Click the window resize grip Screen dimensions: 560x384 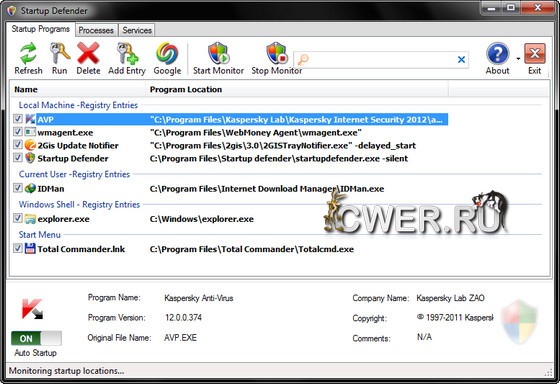point(548,372)
